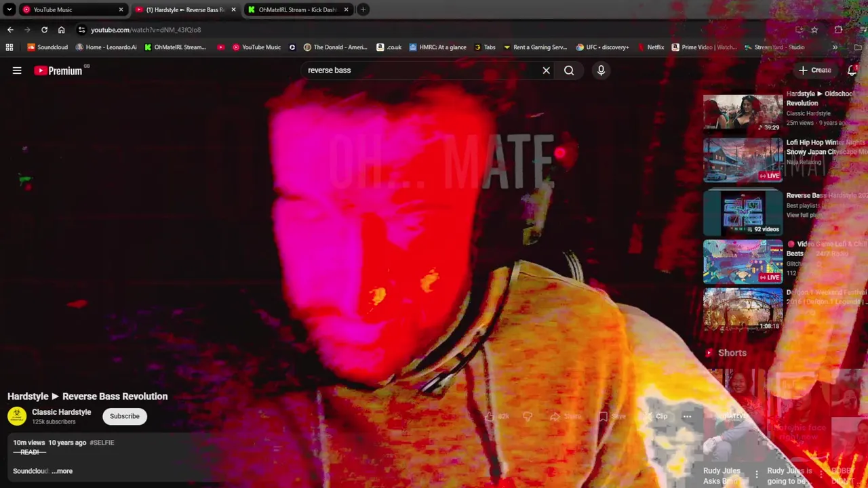Open Rent a Gaming Serv... bookmark
This screenshot has height=488, width=868.
coord(534,47)
